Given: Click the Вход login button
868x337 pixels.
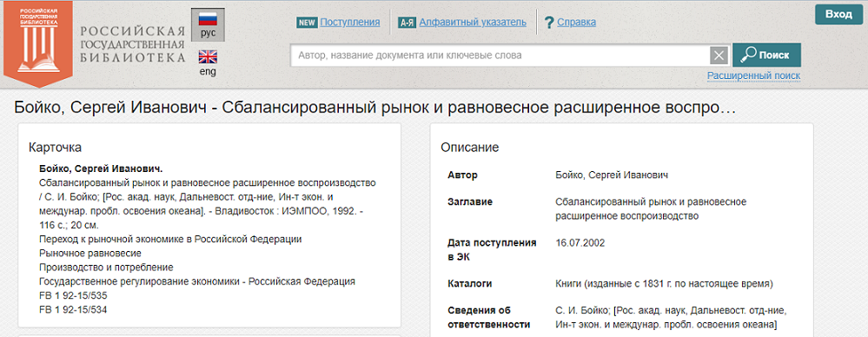Looking at the screenshot, I should (838, 15).
